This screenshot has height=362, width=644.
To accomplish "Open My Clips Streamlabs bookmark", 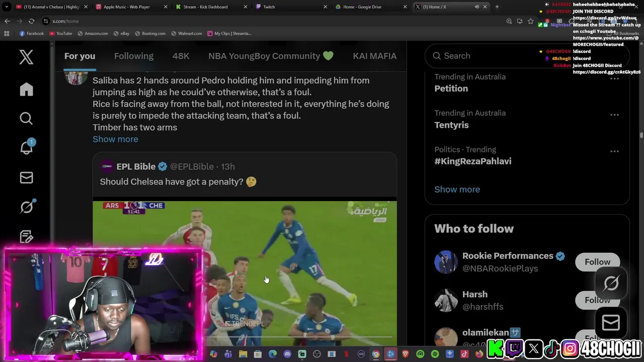I will click(x=229, y=33).
